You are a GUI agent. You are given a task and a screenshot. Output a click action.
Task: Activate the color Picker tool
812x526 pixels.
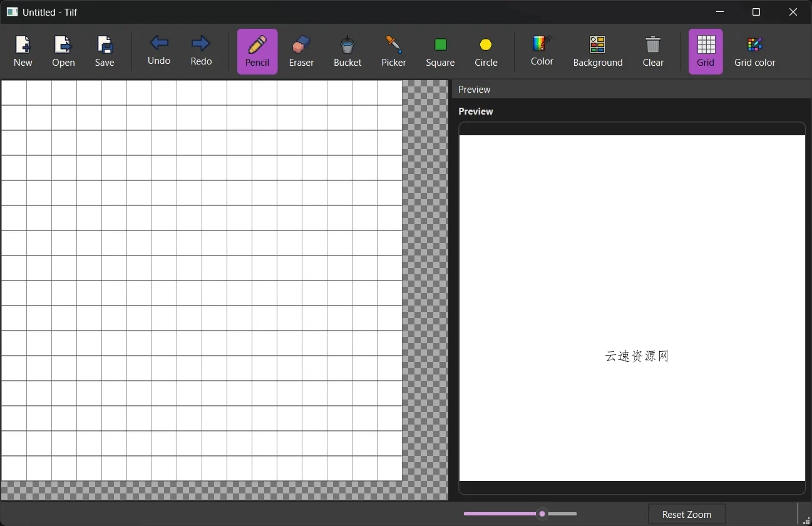click(394, 51)
